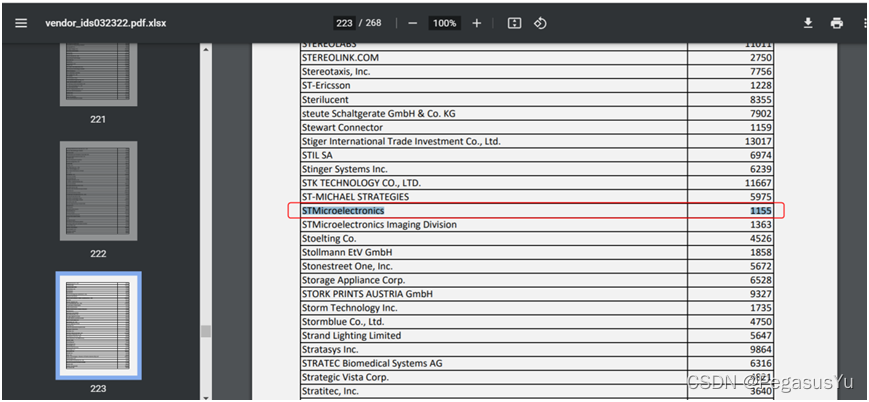
Task: Click the Stollmann EtV GmbH row
Action: [x=536, y=252]
